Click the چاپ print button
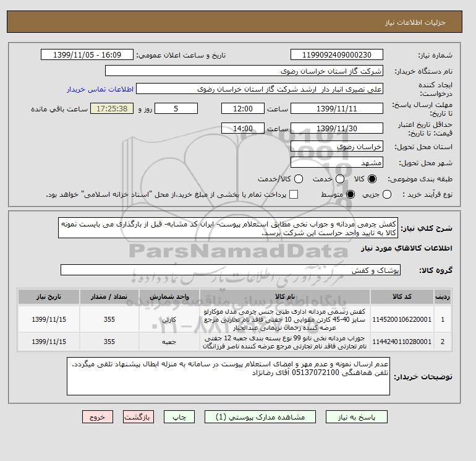The height and width of the screenshot is (461, 476). click(179, 417)
